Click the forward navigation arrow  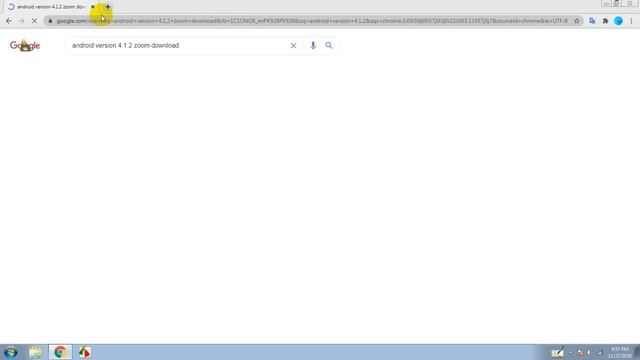(21, 21)
